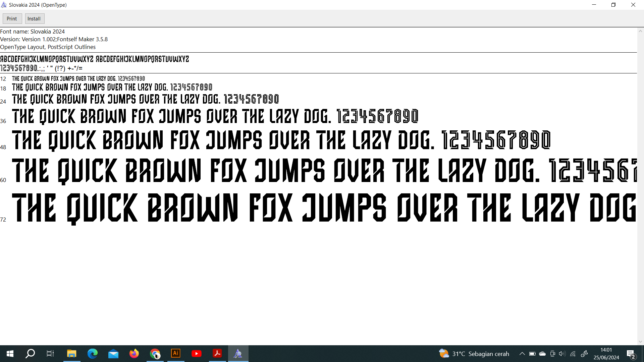644x362 pixels.
Task: Open taskbar Search
Action: click(x=30, y=354)
